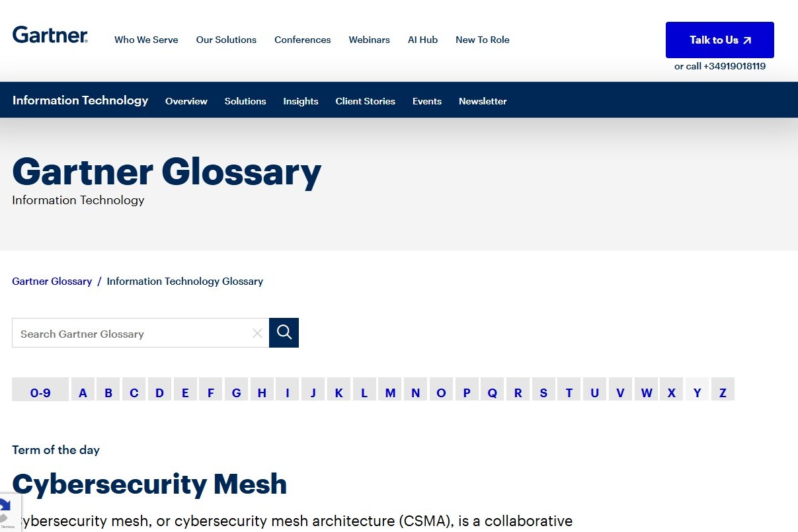Switch to the Insights tab
Viewport: 798px width, 532px height.
point(301,101)
